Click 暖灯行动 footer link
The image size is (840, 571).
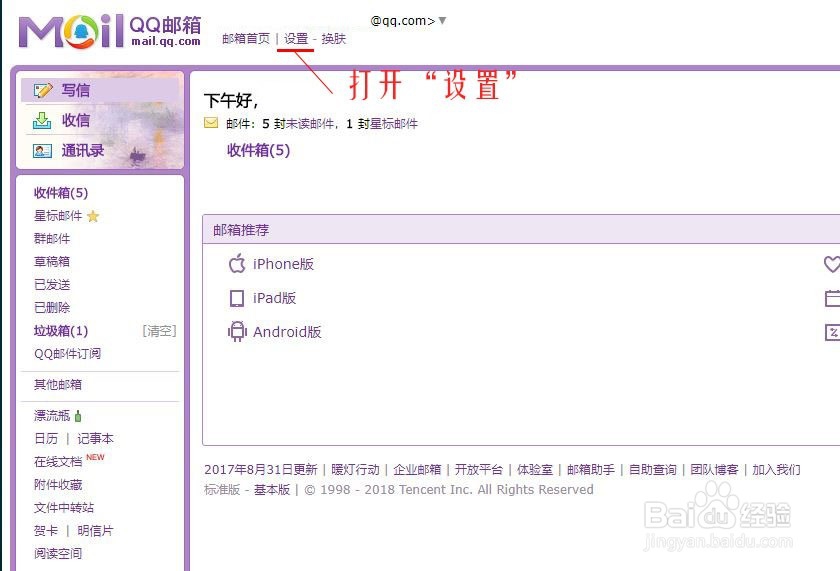click(355, 470)
